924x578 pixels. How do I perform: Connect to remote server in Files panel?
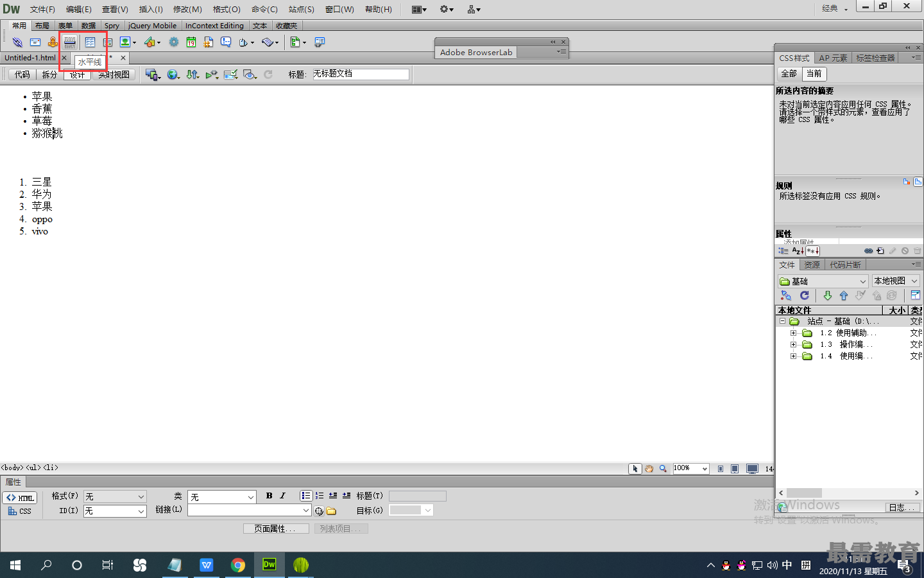tap(786, 295)
